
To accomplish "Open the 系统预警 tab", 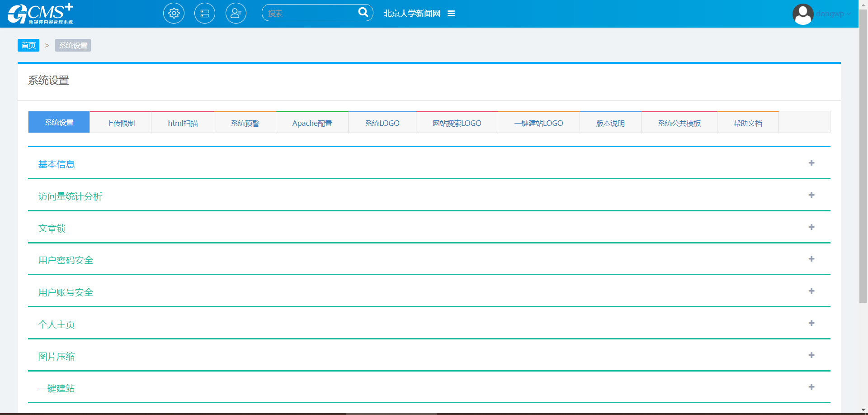I will [245, 123].
